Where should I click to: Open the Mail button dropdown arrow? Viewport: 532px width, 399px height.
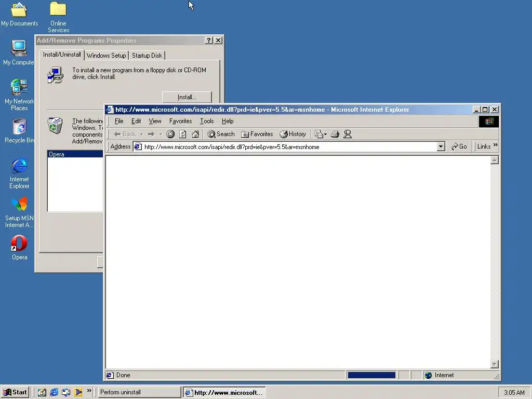325,135
